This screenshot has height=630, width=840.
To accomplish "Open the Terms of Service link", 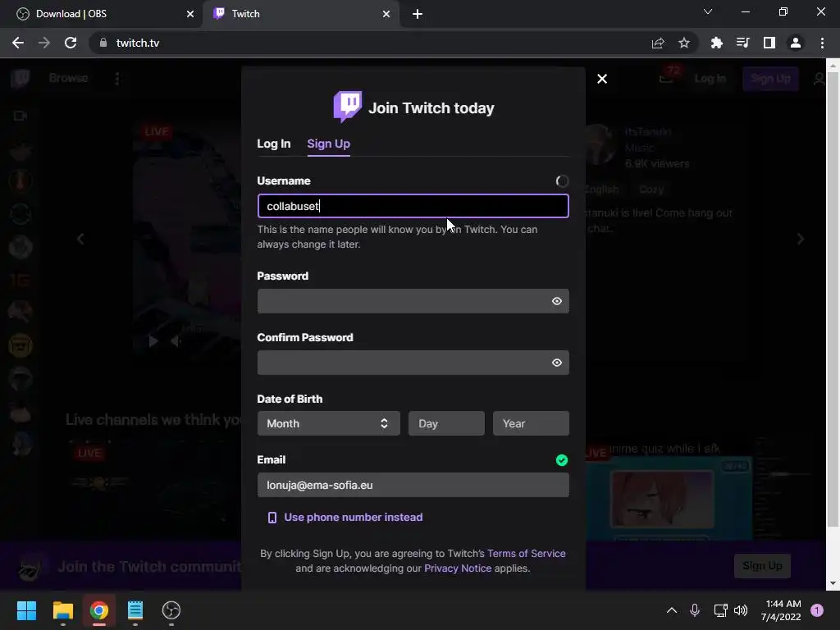I will 526,554.
